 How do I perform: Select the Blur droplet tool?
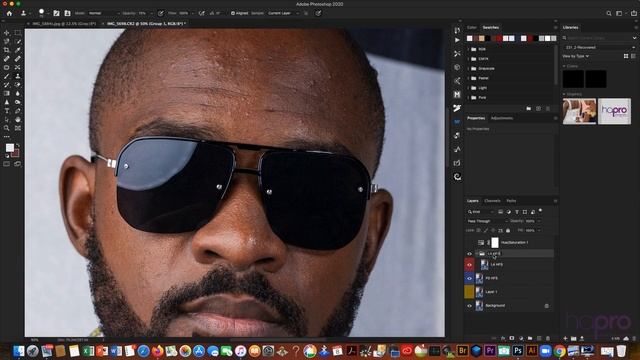pos(18,93)
